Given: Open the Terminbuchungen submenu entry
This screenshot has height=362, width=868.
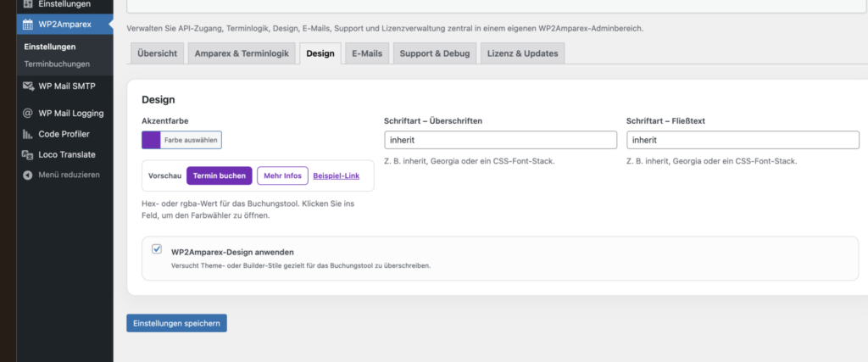Looking at the screenshot, I should tap(57, 64).
